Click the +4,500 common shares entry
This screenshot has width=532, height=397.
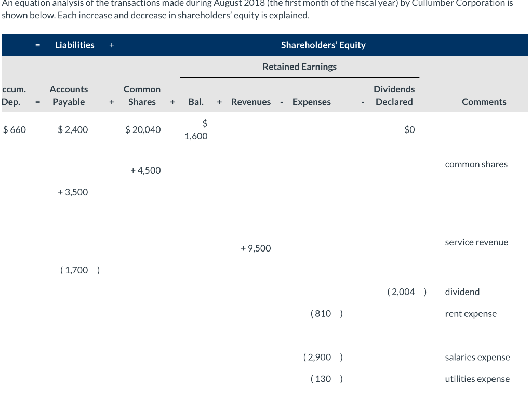145,170
